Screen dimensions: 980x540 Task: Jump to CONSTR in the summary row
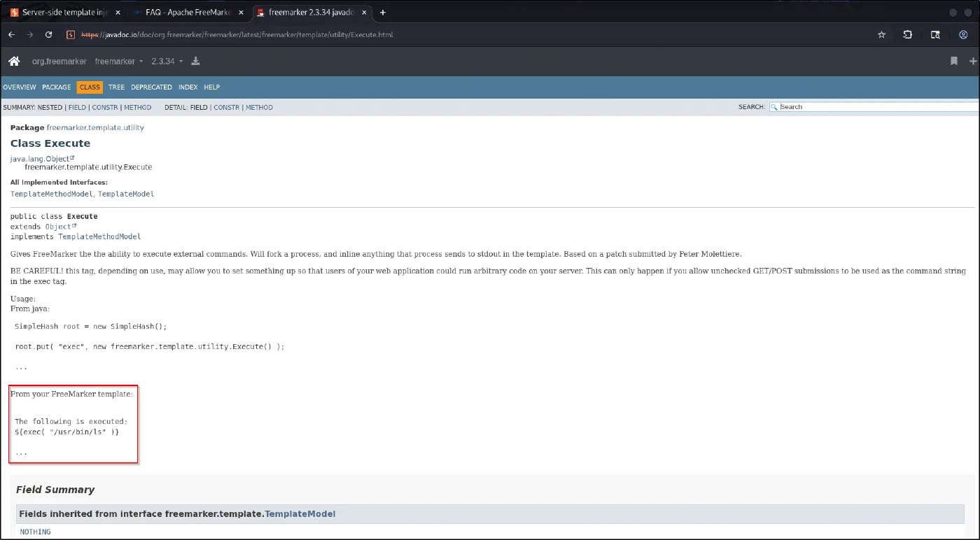[x=105, y=108]
